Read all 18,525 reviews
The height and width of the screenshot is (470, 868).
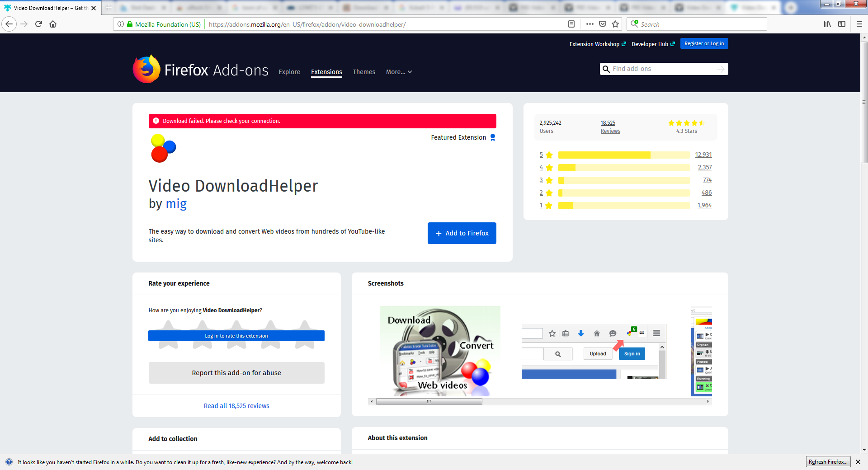click(236, 406)
